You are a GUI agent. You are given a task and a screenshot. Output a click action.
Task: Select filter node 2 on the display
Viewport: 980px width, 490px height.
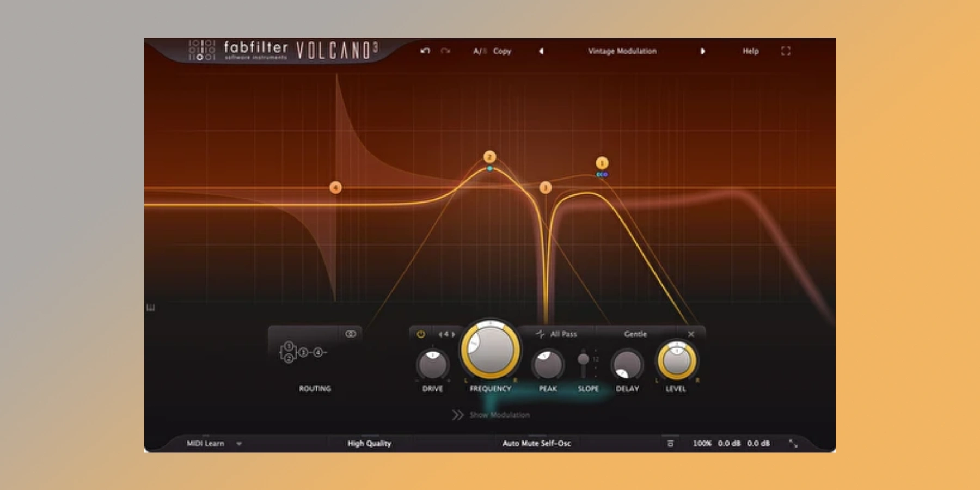(x=489, y=157)
